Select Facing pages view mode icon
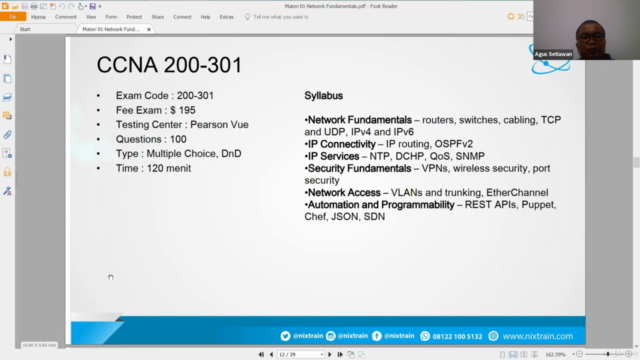The image size is (640, 360). (x=524, y=355)
